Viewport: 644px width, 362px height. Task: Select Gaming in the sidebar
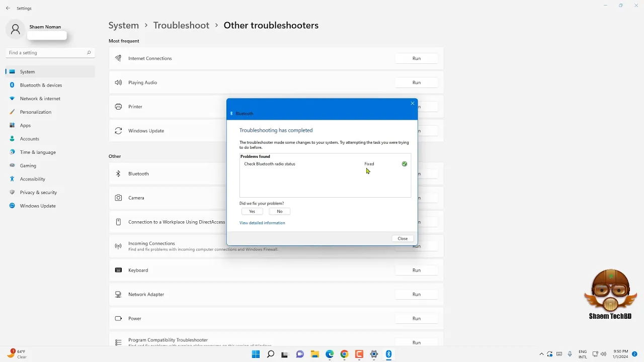[50, 165]
